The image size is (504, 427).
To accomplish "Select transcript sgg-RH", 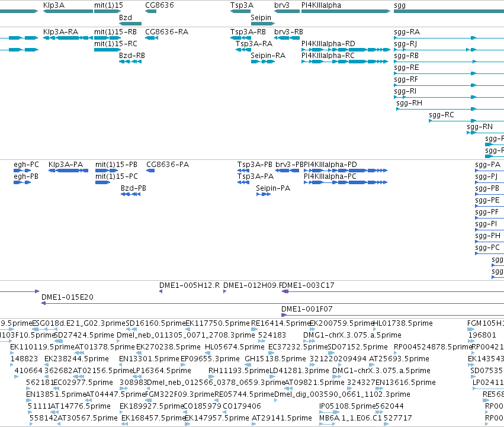I will (450, 110).
